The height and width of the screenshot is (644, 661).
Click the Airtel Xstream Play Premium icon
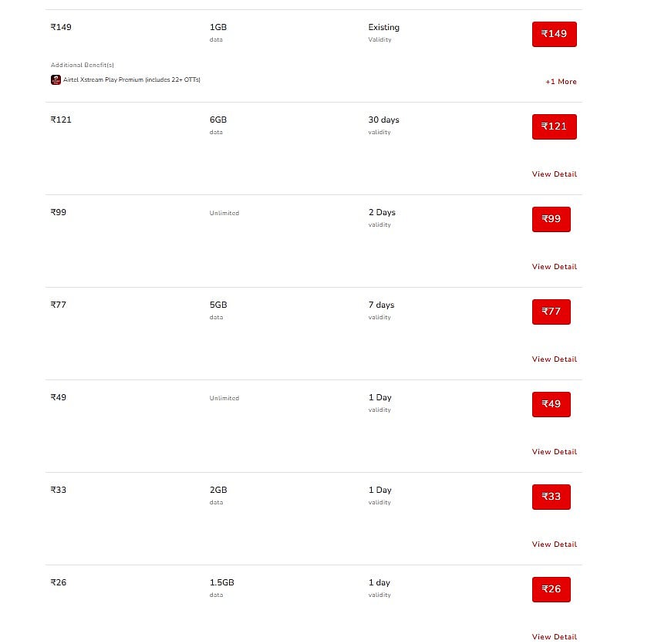tap(56, 79)
